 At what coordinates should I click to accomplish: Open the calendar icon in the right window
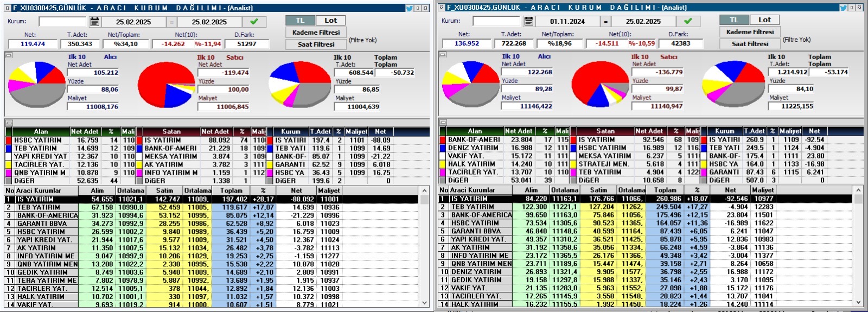(x=528, y=21)
